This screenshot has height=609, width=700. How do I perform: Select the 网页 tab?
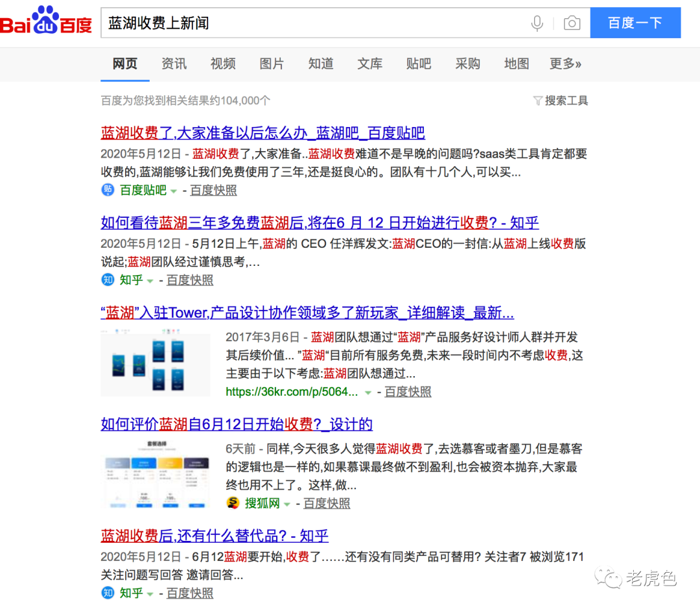(125, 64)
